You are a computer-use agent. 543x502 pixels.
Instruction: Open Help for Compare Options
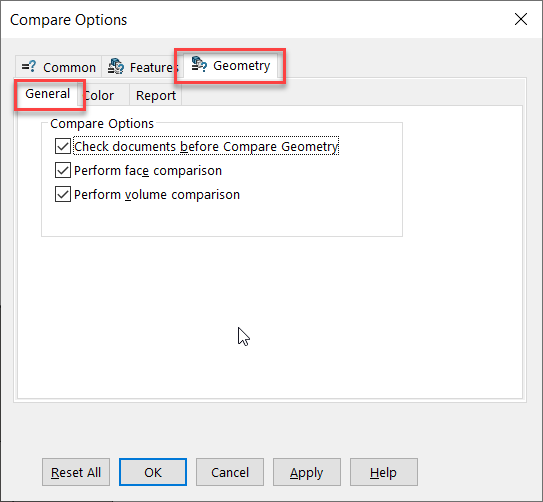point(384,472)
